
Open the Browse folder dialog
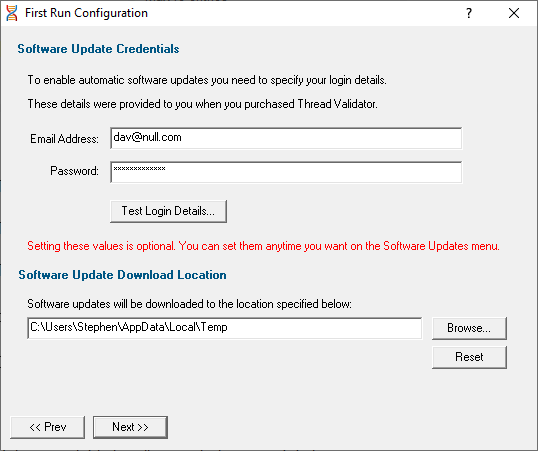(469, 328)
